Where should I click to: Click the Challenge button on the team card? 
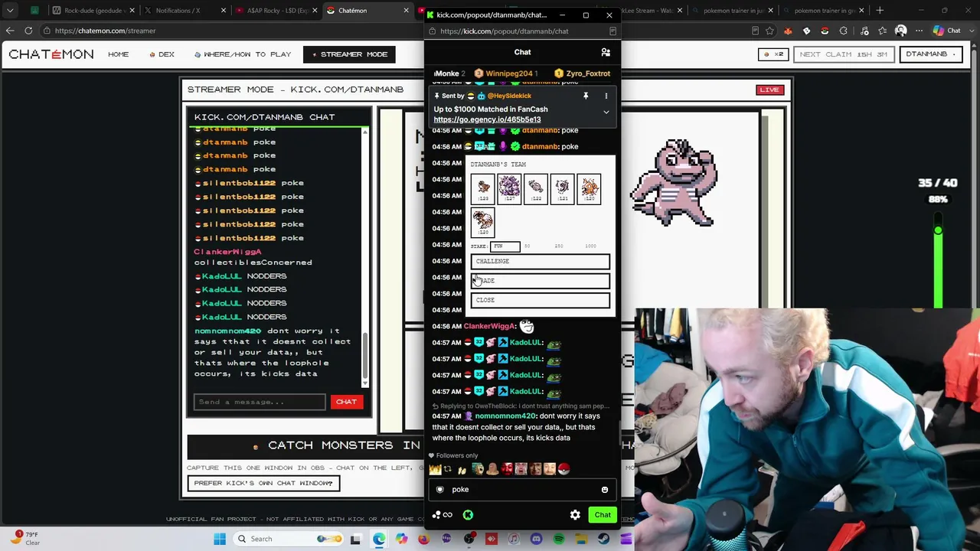[541, 262]
